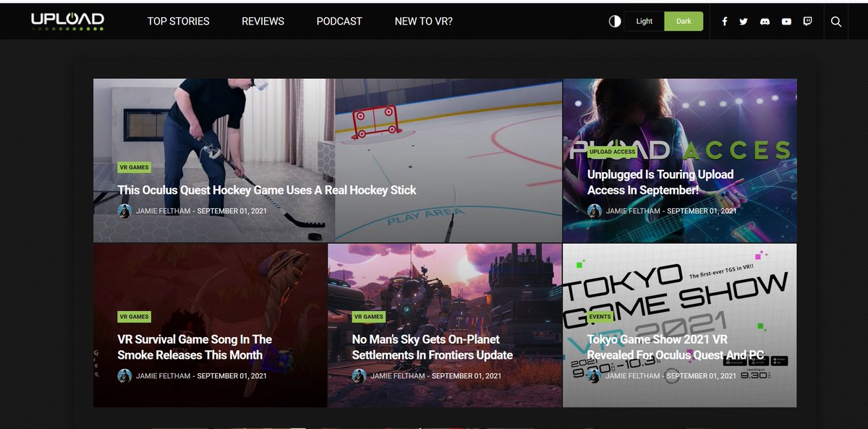Click the Twitch icon in the header

click(807, 21)
